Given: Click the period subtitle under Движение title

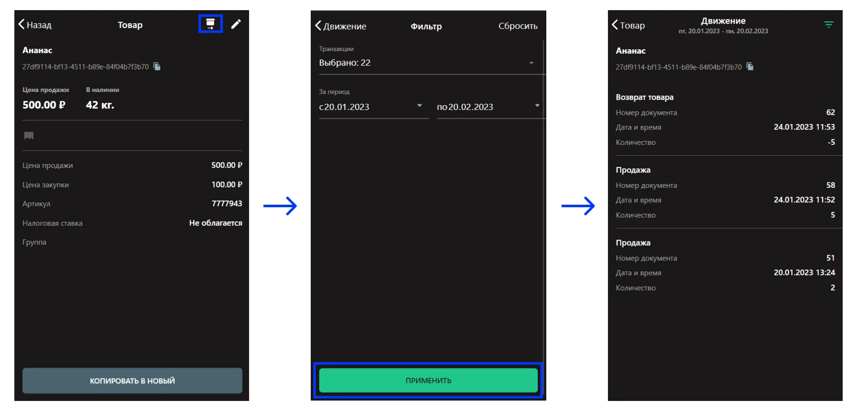Looking at the screenshot, I should pyautogui.click(x=723, y=31).
